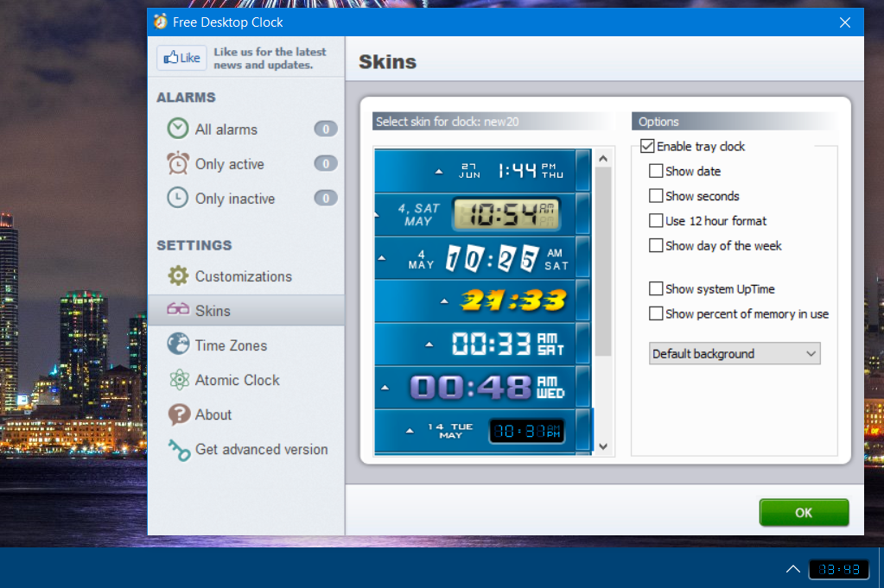Click the About question mark icon
This screenshot has height=588, width=884.
click(180, 414)
